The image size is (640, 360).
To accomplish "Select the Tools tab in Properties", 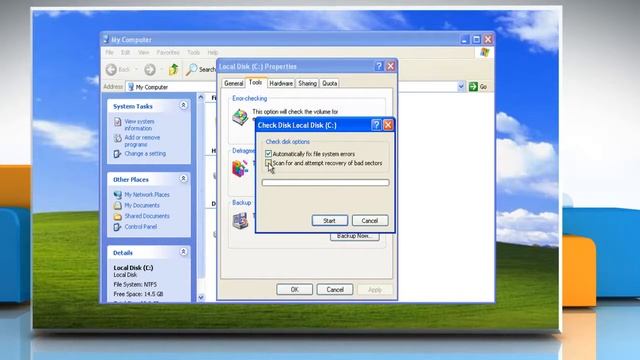I will pos(256,82).
